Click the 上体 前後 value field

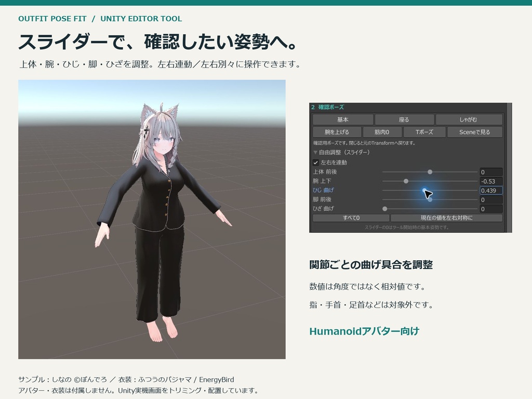click(491, 172)
